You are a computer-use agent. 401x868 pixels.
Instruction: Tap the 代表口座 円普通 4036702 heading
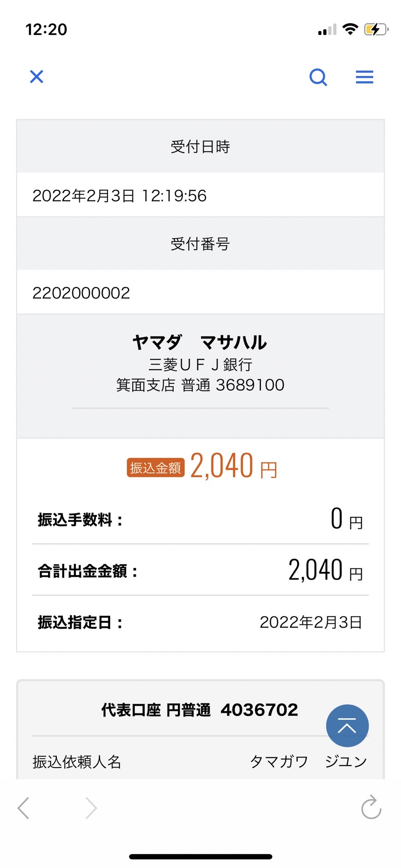(x=200, y=710)
